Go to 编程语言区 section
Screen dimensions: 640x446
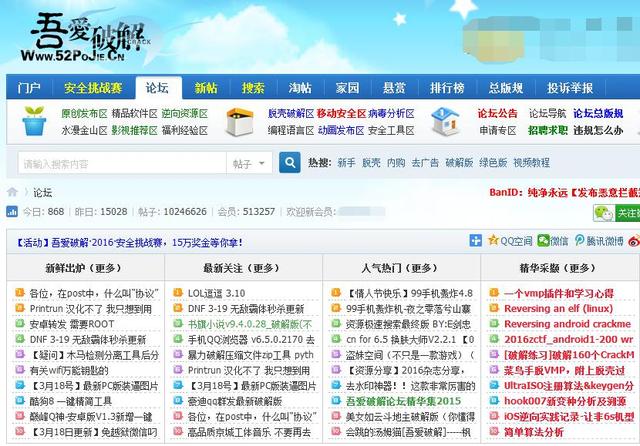coord(291,130)
